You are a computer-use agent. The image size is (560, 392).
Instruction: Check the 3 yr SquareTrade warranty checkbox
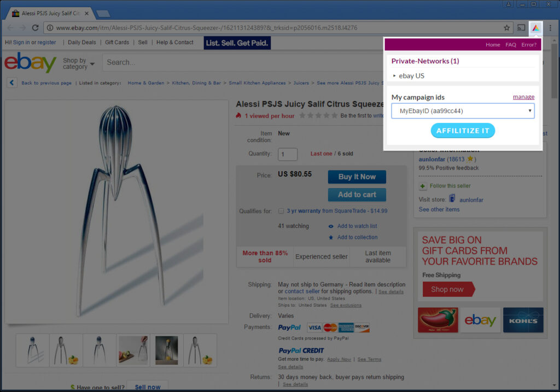(x=281, y=211)
